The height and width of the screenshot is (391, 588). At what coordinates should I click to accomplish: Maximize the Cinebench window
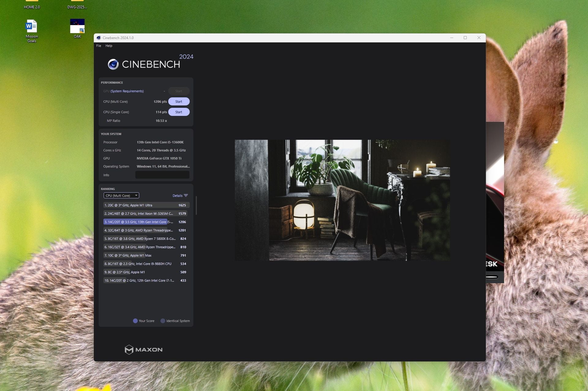[x=465, y=38]
